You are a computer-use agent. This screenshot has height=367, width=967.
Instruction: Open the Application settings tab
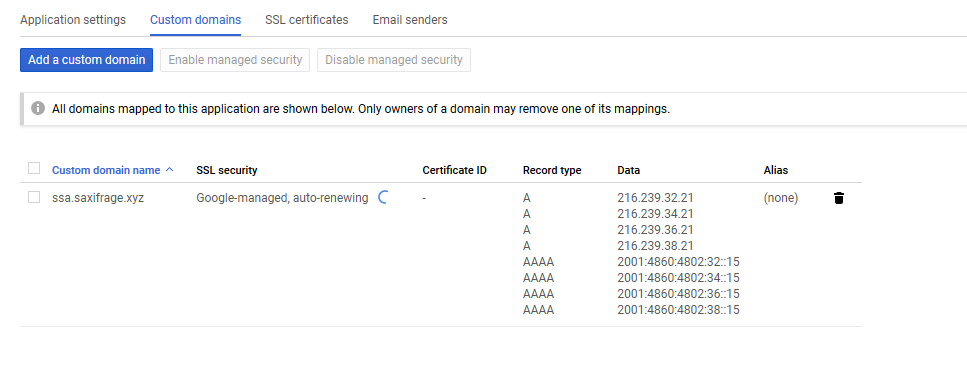point(73,20)
